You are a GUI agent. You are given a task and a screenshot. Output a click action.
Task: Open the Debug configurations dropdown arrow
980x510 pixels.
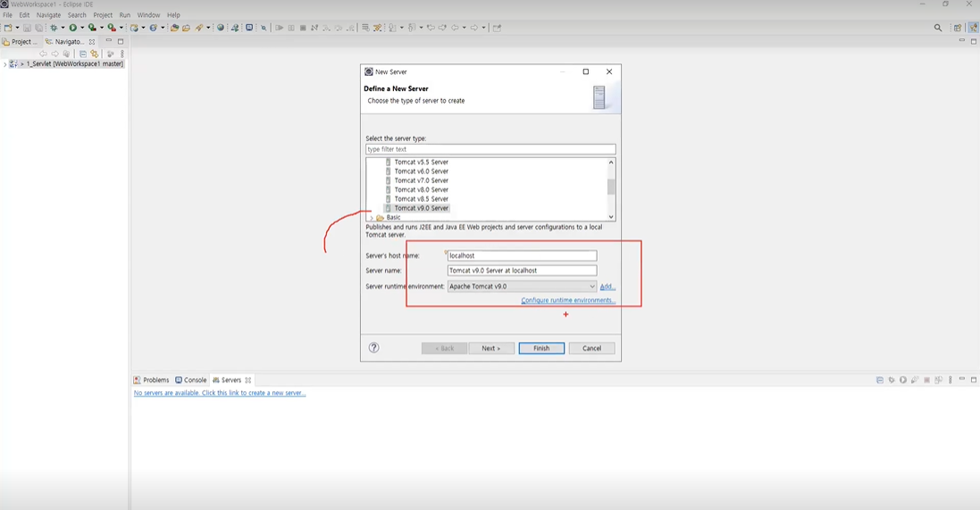63,28
